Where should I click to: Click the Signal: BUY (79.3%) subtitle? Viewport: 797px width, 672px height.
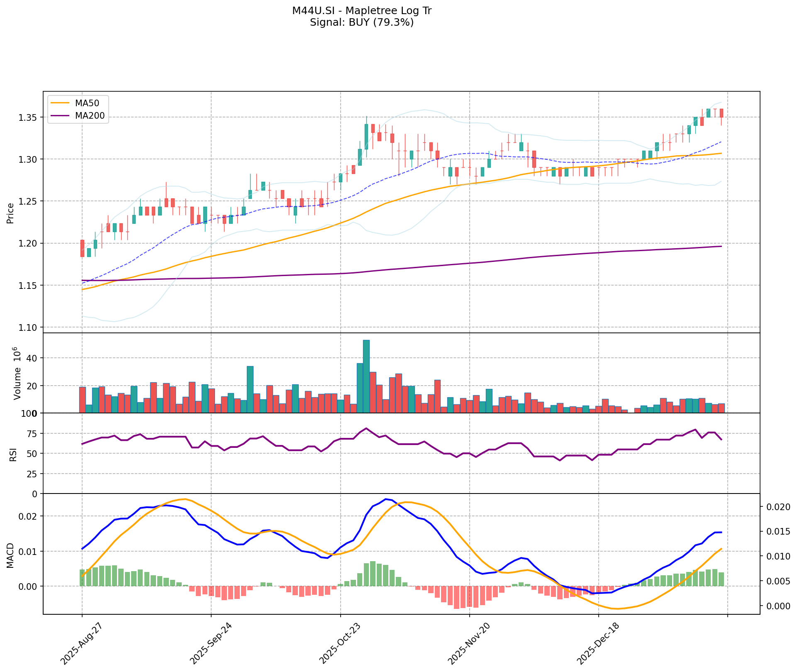pyautogui.click(x=362, y=22)
